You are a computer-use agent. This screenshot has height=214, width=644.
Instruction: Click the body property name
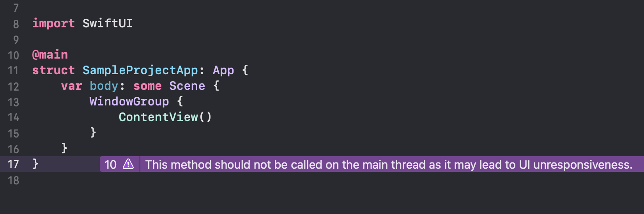(x=104, y=86)
